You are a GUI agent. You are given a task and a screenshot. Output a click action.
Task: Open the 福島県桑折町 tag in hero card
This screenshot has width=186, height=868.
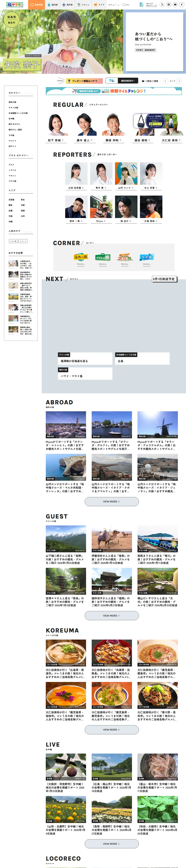[150, 50]
